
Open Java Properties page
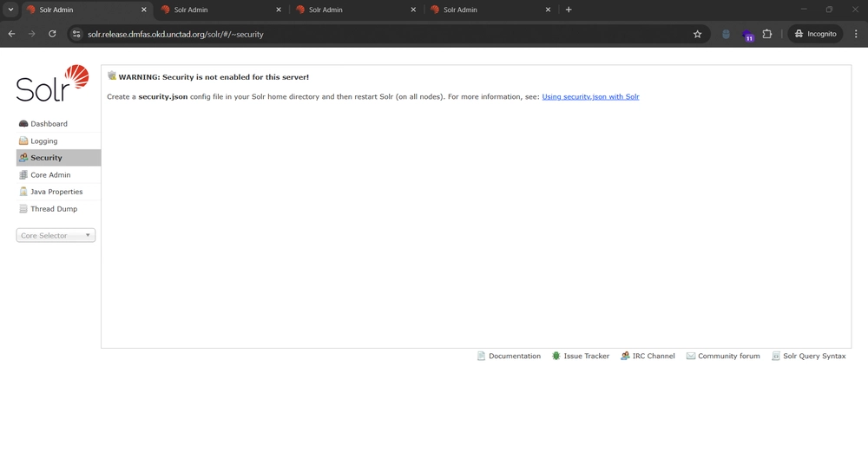(58, 192)
